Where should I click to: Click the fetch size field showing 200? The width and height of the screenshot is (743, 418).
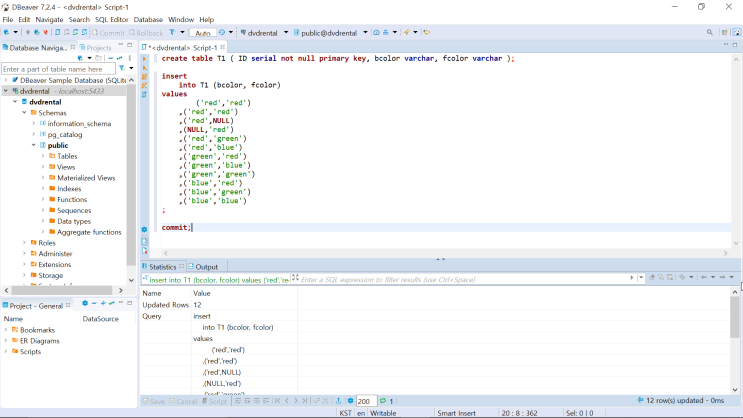click(366, 401)
